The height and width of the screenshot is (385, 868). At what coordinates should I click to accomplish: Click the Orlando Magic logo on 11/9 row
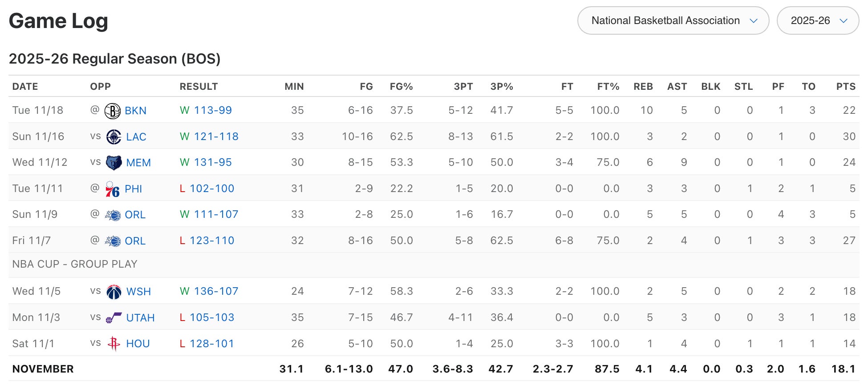coord(112,215)
